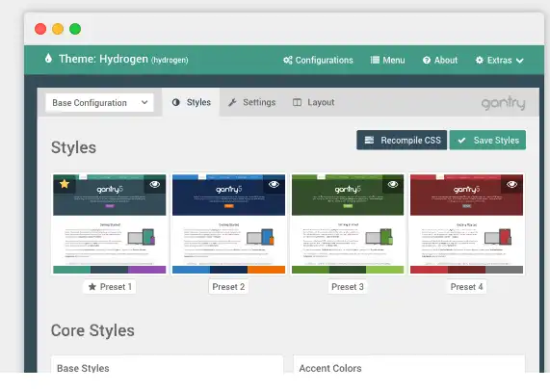
Task: Open Configurations in the top navigation
Action: pyautogui.click(x=318, y=61)
